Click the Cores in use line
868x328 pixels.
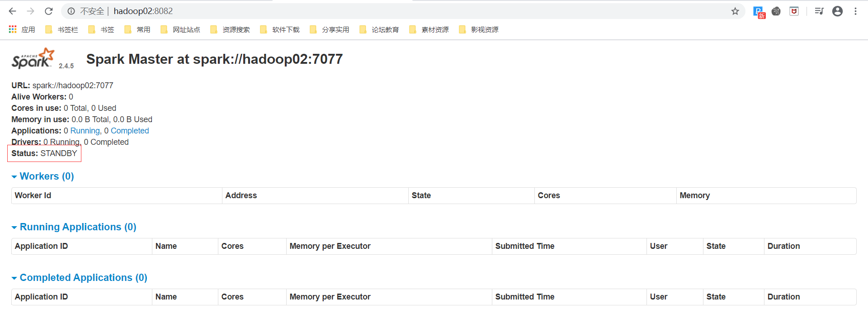[x=64, y=108]
